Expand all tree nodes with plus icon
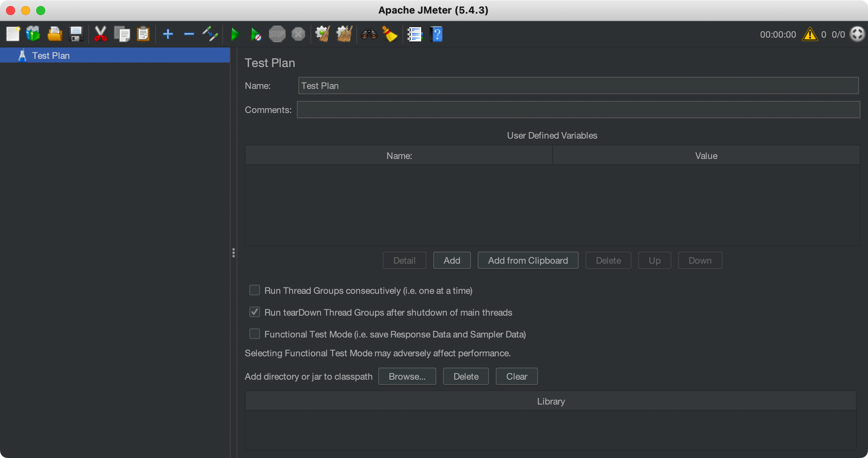 [168, 34]
